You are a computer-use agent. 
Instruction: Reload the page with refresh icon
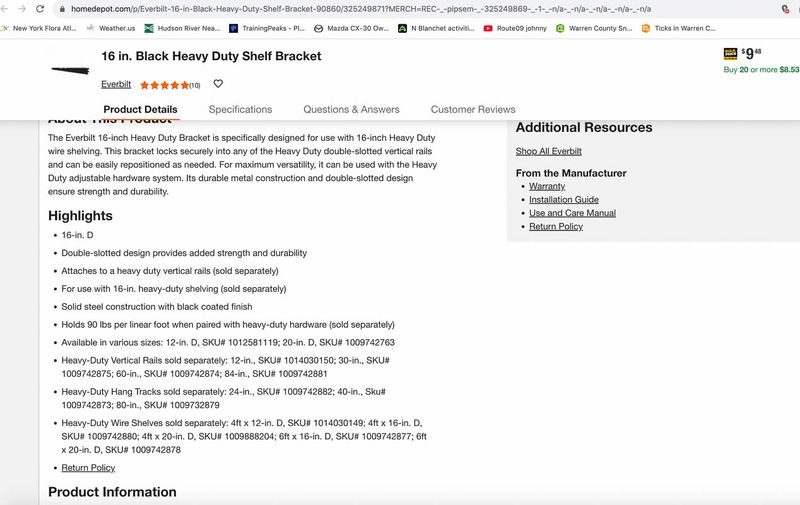(39, 8)
